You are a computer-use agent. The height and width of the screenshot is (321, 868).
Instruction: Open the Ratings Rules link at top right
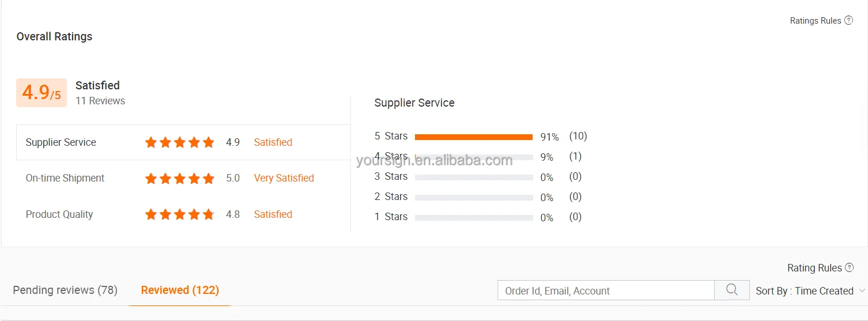coord(816,21)
